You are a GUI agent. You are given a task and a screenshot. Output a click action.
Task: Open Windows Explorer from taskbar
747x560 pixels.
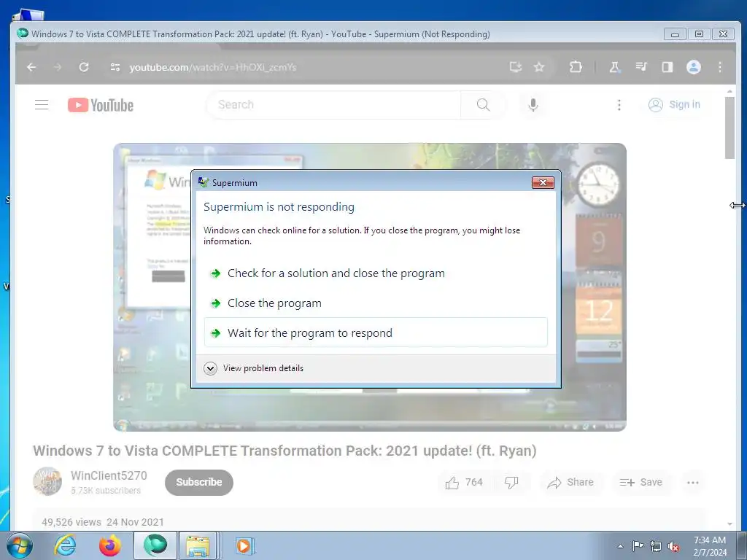click(x=198, y=545)
